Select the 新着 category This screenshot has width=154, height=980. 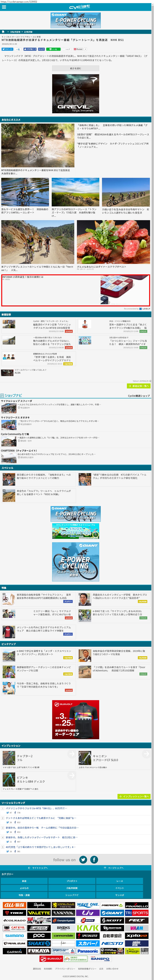tap(24, 881)
